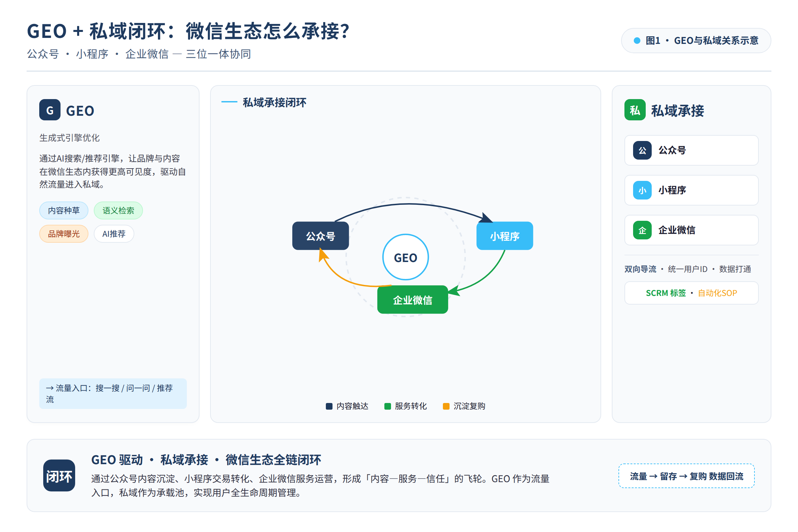The image size is (798, 532).
Task: Click the 内容触达 legend label
Action: click(x=352, y=406)
